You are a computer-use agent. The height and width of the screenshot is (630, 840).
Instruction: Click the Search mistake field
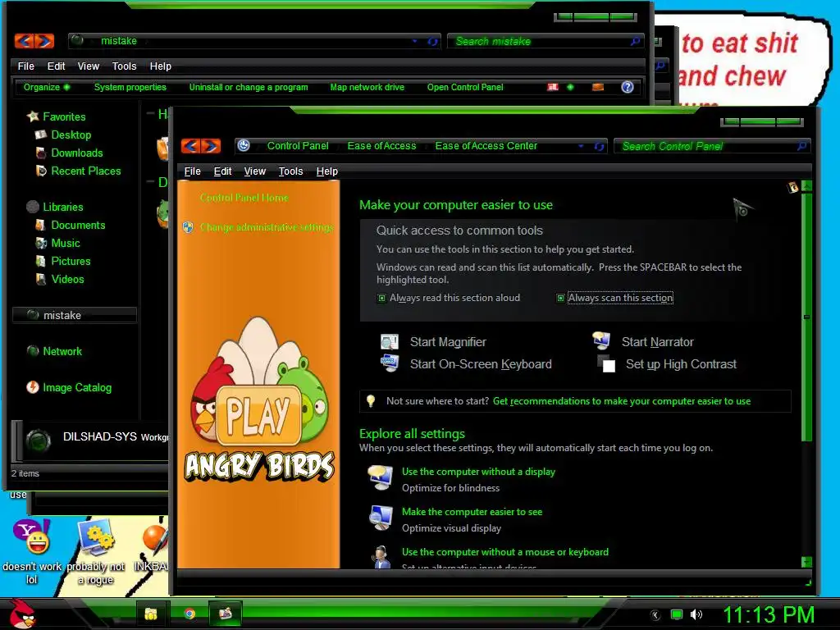[x=545, y=41]
